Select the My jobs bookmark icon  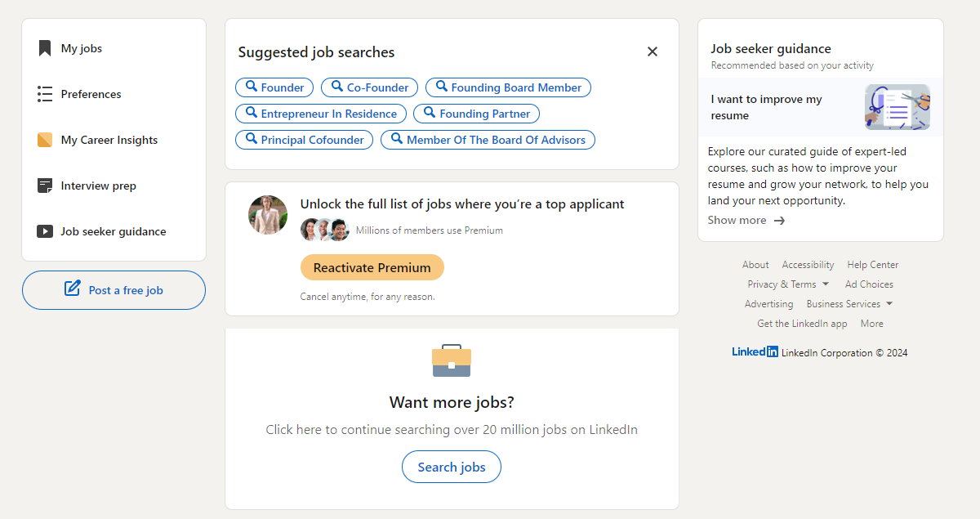click(x=45, y=47)
